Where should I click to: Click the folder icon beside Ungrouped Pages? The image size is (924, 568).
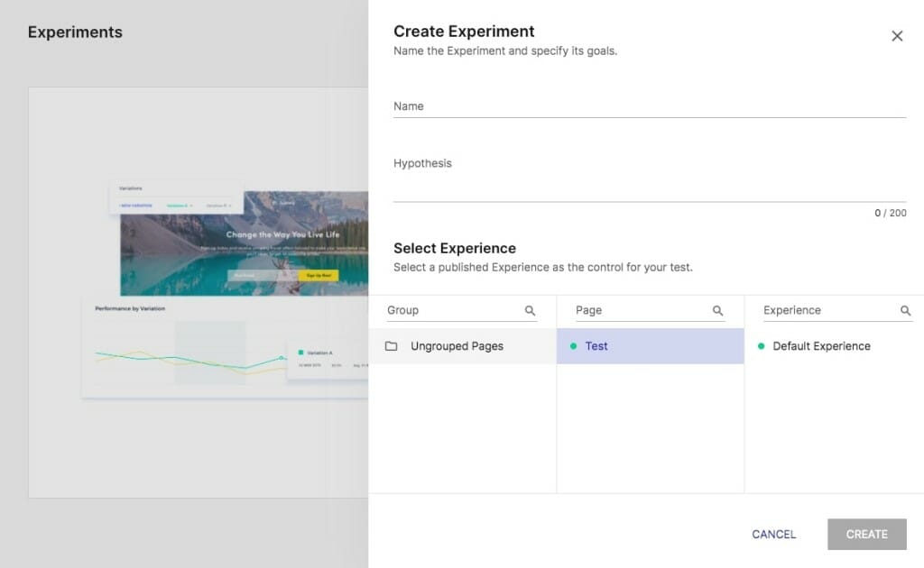pos(392,346)
